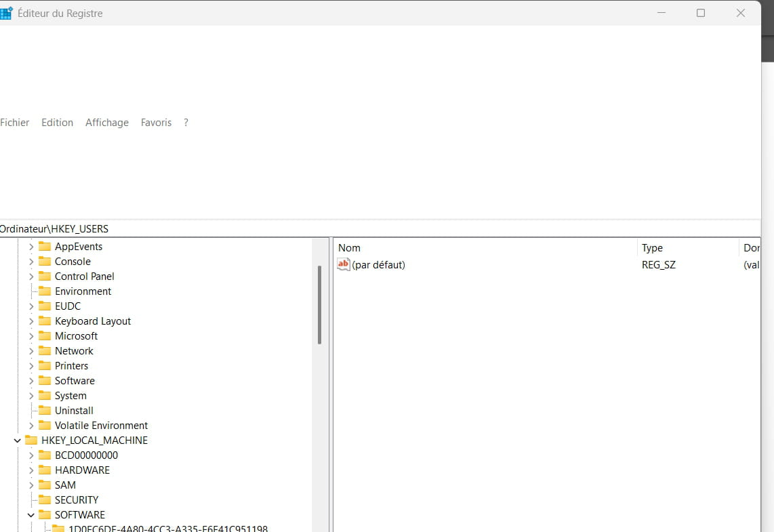
Task: Click the SECURITY key folder icon
Action: [45, 500]
